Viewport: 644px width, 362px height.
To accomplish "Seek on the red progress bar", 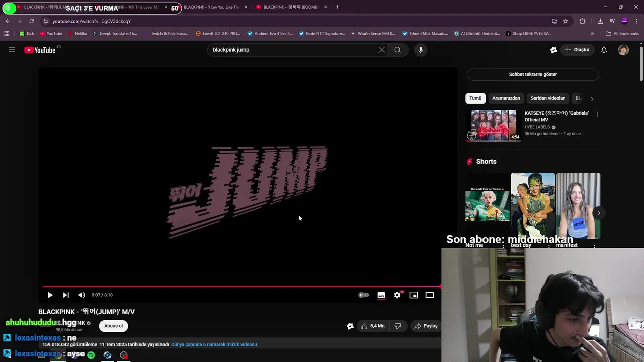I will 242,287.
